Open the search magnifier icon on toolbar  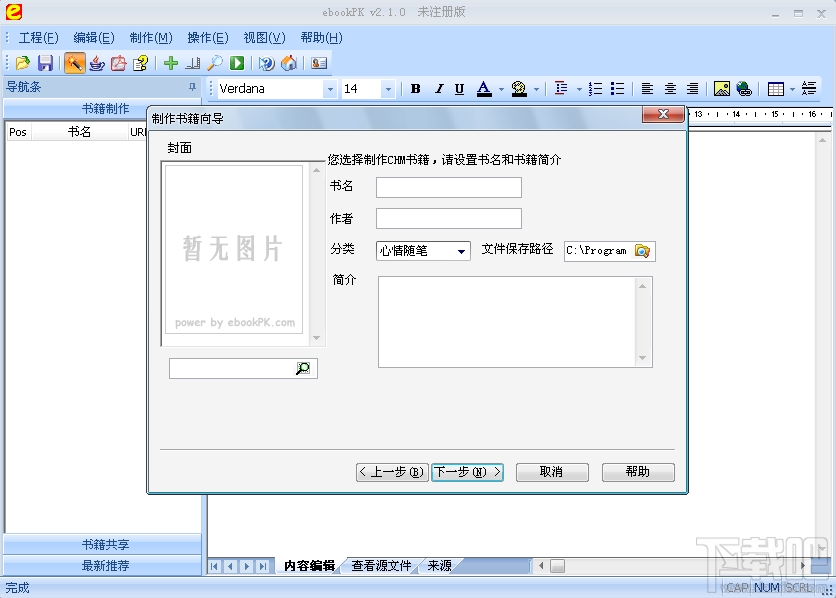click(x=212, y=63)
